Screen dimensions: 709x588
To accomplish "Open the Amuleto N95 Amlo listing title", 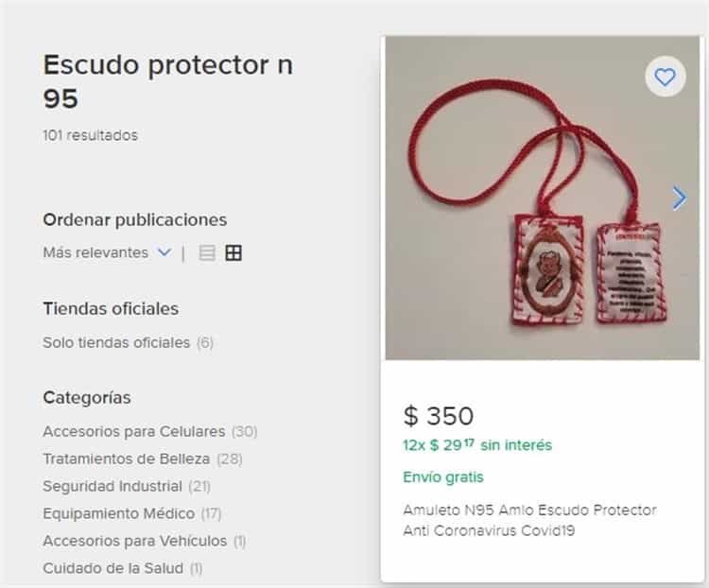I will 529,520.
